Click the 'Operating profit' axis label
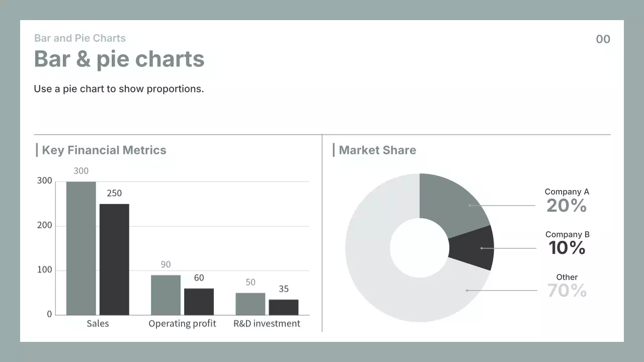The height and width of the screenshot is (362, 644). tap(182, 323)
